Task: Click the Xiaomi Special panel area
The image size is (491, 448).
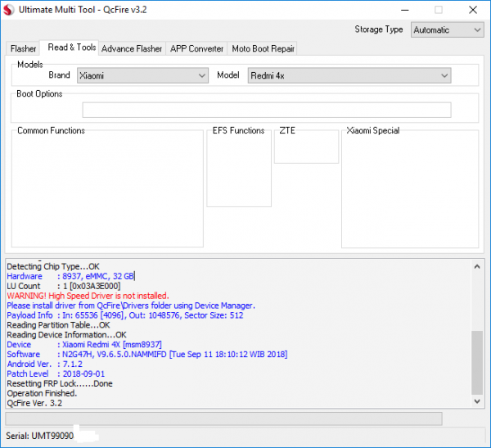Action: (x=409, y=188)
